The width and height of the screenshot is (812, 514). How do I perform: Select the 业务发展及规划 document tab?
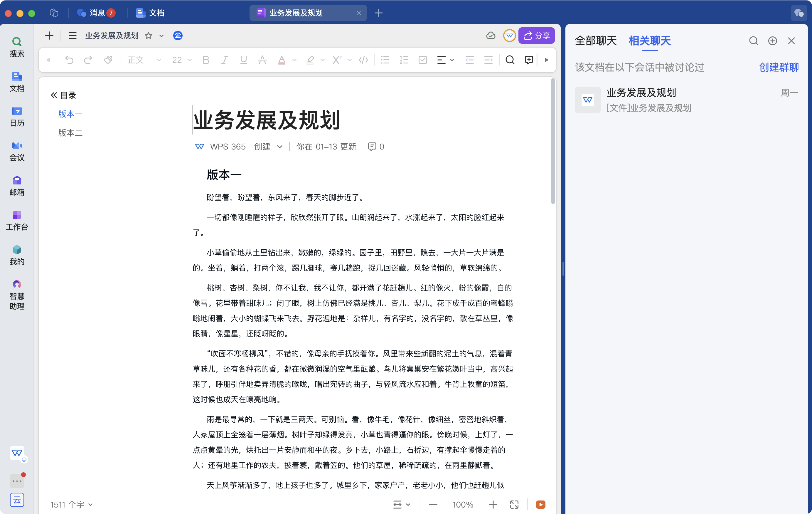308,13
